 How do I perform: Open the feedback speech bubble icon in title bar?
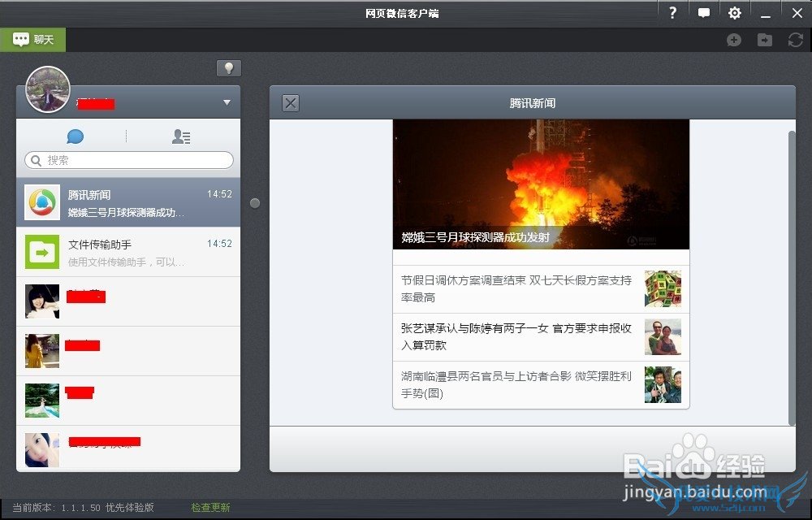click(x=703, y=13)
